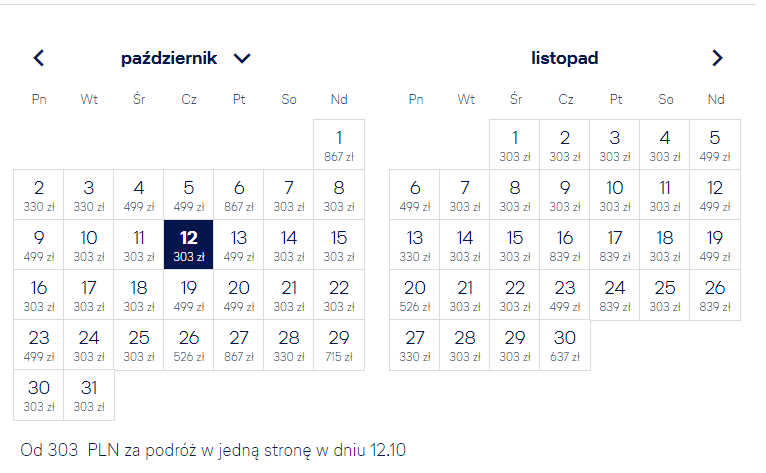Viewport: 766px width, 473px height.
Task: Choose November 20 priced 526 zł
Action: (415, 295)
